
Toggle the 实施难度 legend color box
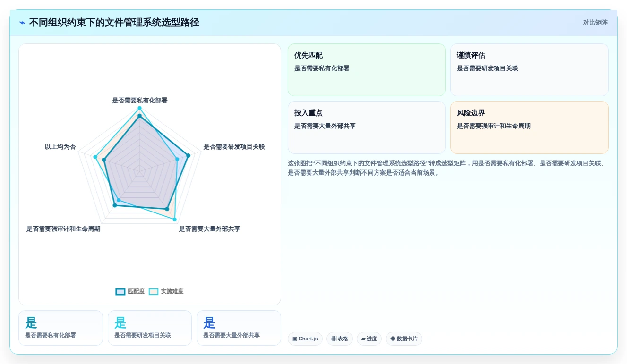pyautogui.click(x=154, y=292)
